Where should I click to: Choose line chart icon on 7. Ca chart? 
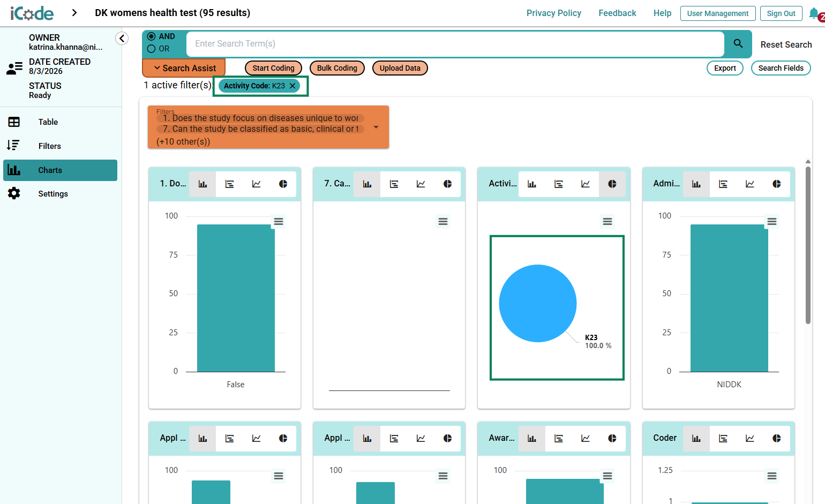[x=421, y=184]
